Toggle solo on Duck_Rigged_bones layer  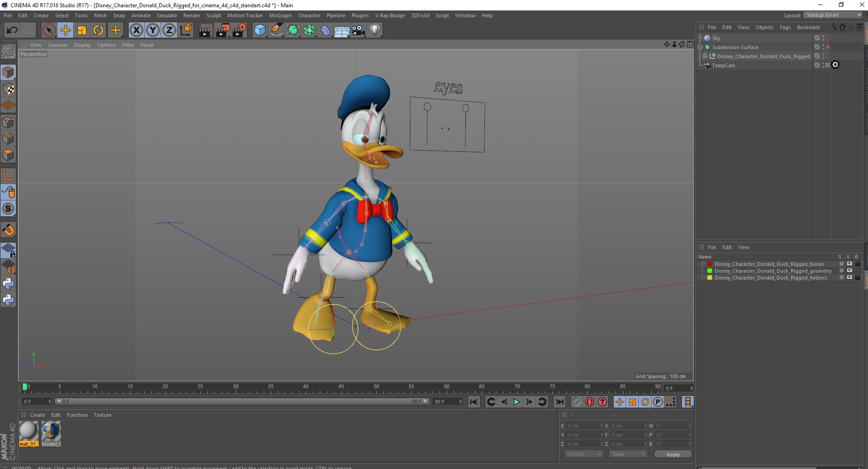coord(841,264)
